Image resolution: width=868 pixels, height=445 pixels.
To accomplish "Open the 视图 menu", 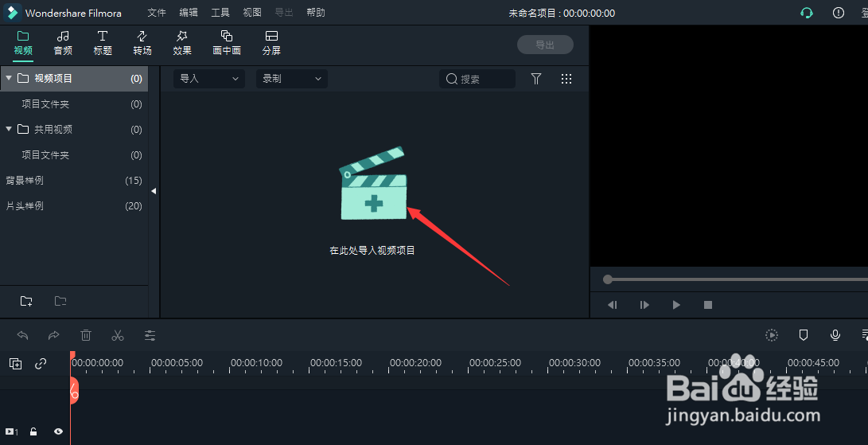I will tap(252, 13).
